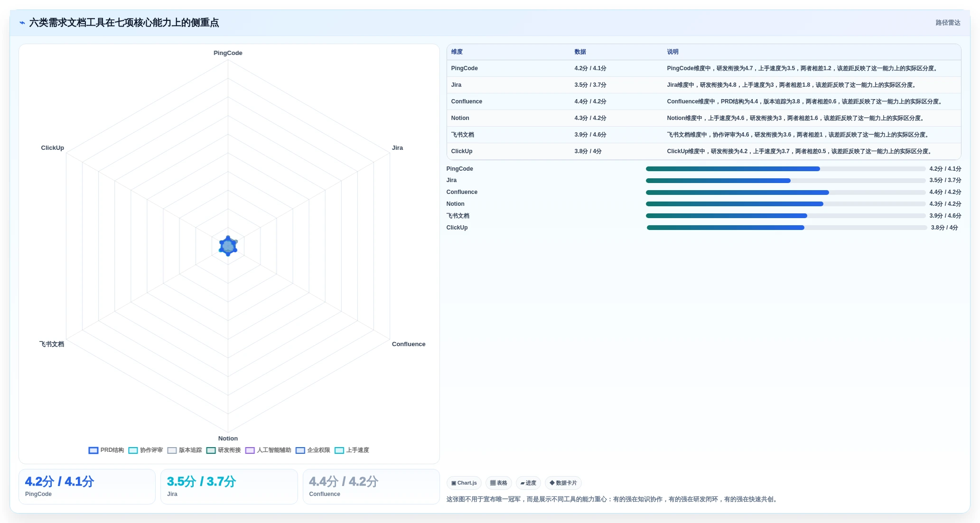Hide the 协作评审 dataset via legend

point(146,450)
